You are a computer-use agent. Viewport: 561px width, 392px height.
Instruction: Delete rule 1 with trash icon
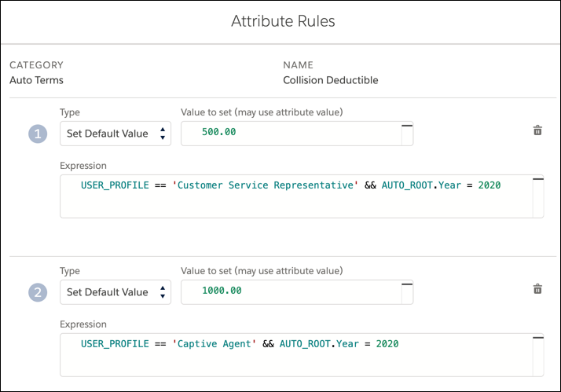(537, 130)
